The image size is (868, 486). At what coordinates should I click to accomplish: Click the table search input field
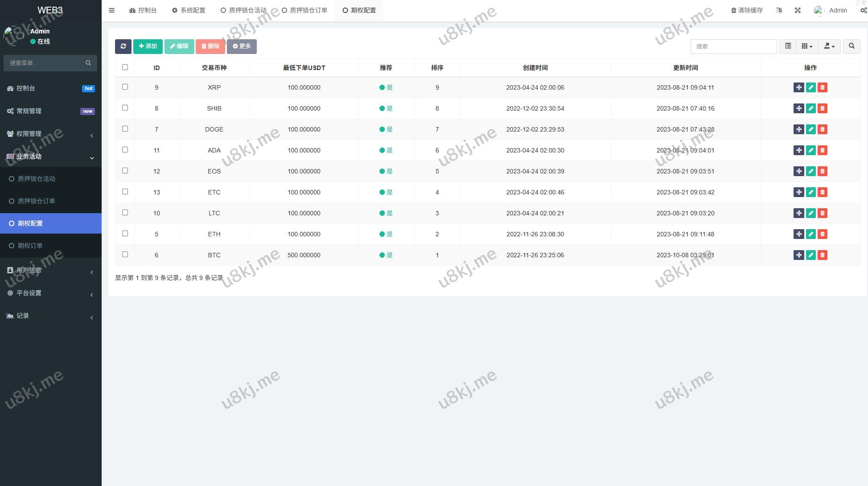733,46
